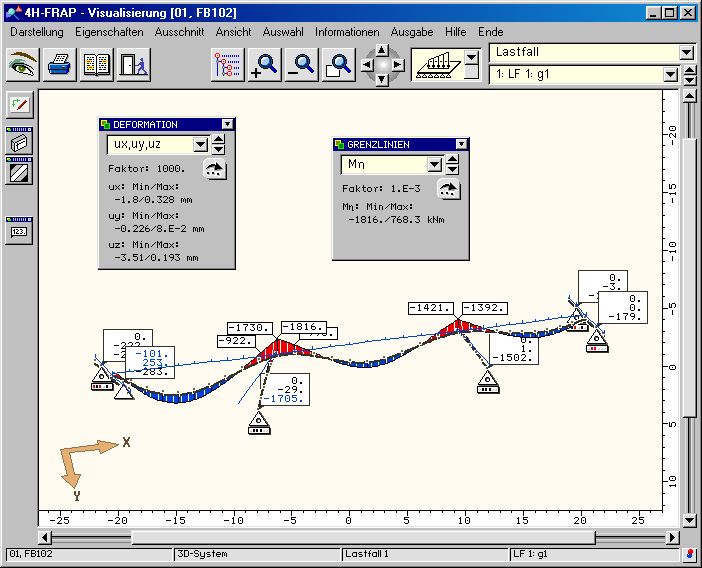The width and height of the screenshot is (702, 568).
Task: Collapse the DEFORMATION panel with title arrow
Action: click(228, 125)
